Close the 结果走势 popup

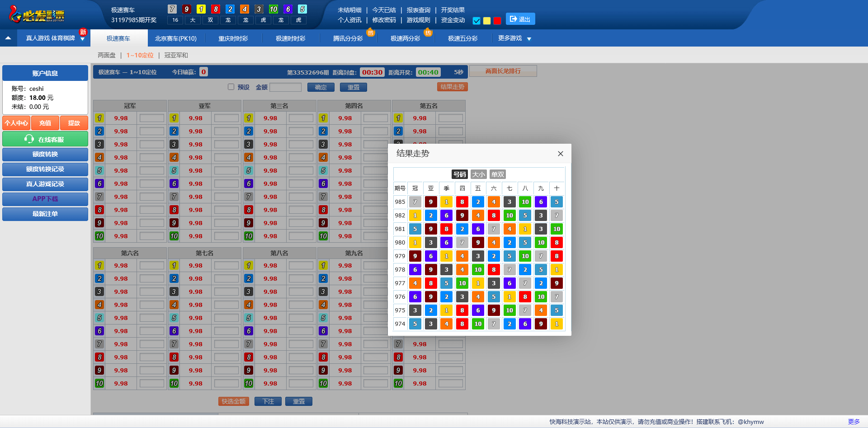pos(560,154)
